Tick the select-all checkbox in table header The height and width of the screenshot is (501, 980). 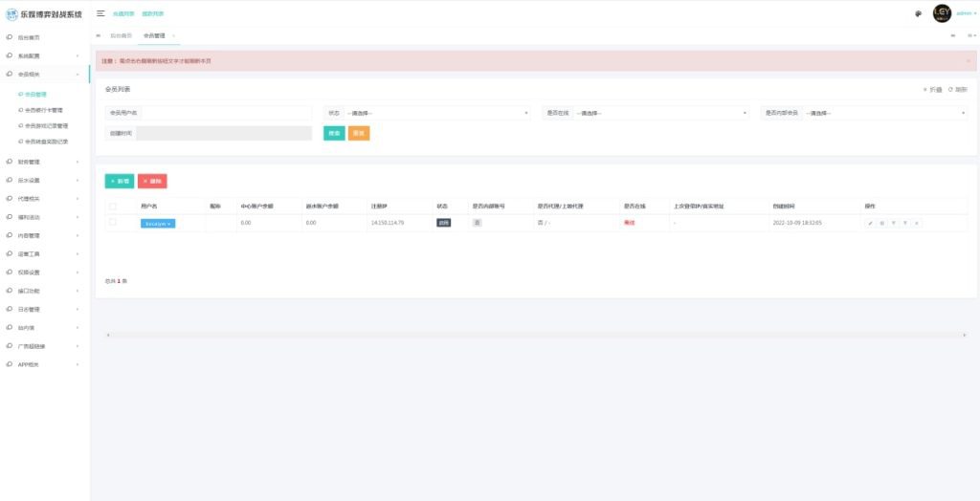coord(113,206)
